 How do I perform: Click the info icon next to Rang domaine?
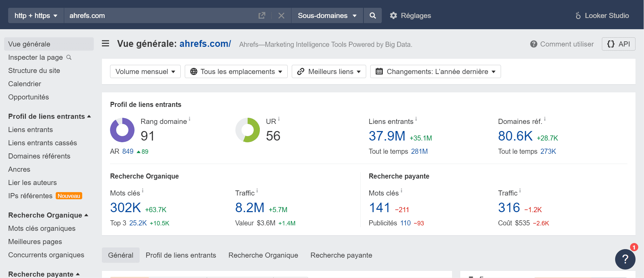coord(190,119)
